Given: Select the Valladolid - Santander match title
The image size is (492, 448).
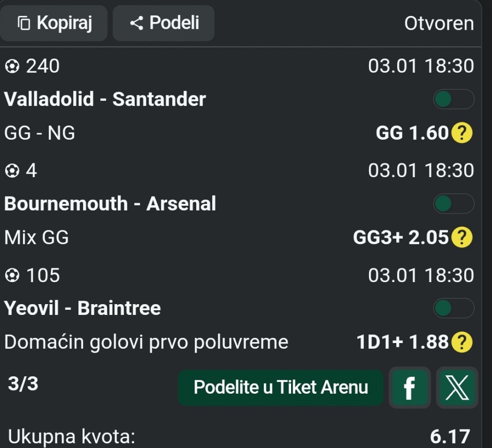Looking at the screenshot, I should click(x=105, y=99).
